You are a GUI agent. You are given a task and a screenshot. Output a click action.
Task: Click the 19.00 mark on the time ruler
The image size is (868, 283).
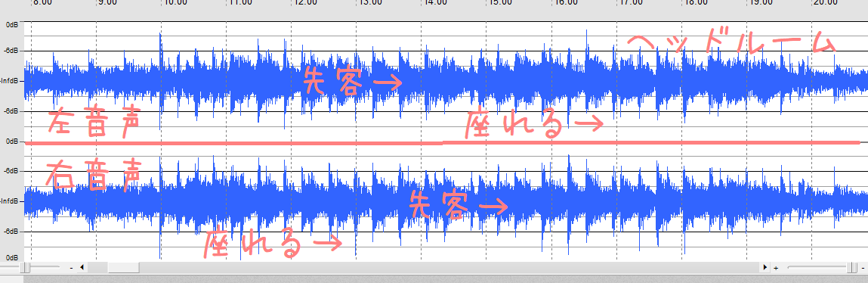761,3
